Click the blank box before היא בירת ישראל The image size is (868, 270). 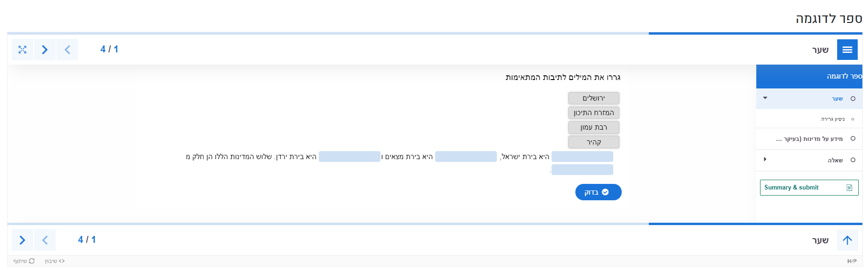pos(582,157)
